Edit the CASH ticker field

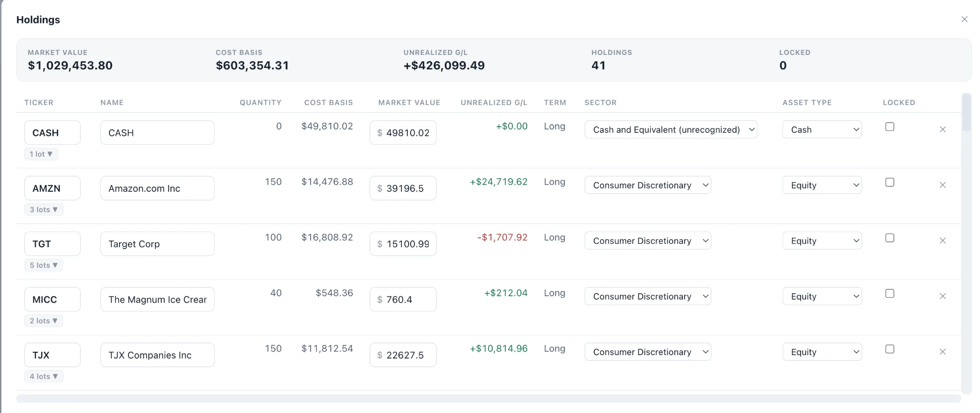(x=52, y=132)
